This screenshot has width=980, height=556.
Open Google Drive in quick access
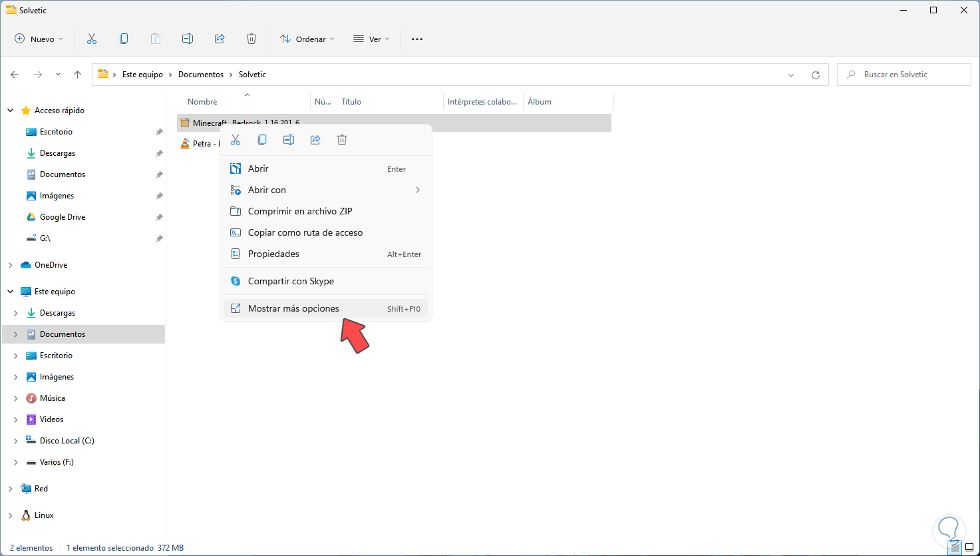[63, 217]
